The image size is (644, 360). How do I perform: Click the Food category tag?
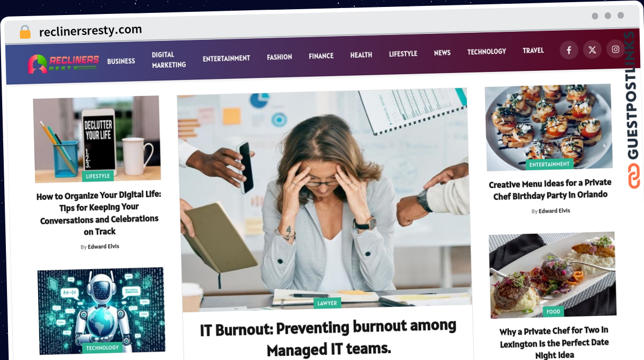pyautogui.click(x=553, y=311)
